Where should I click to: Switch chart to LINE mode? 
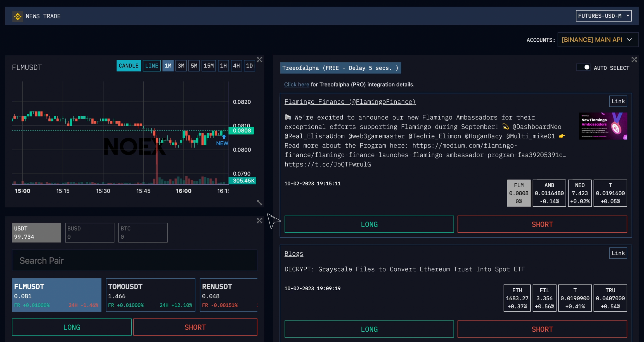click(151, 66)
